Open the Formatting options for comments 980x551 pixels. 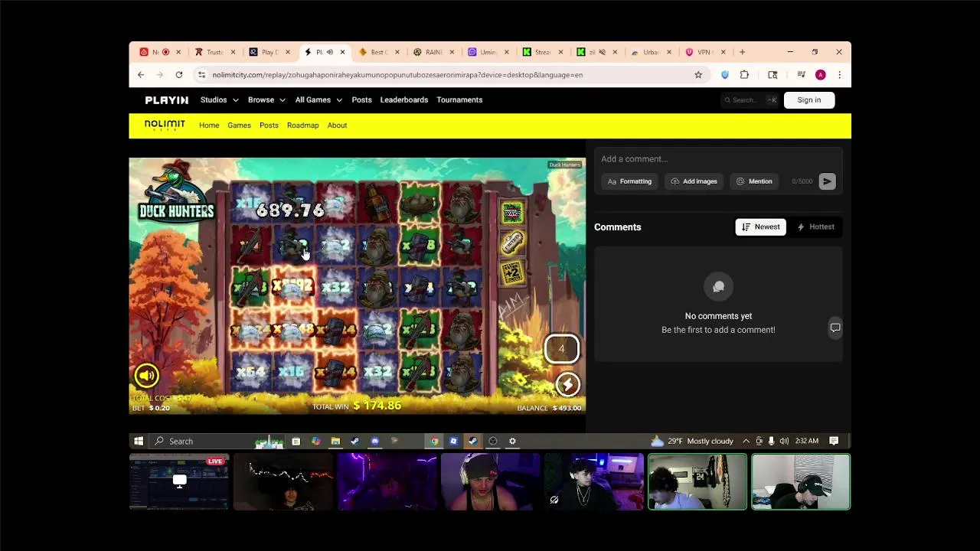point(629,181)
